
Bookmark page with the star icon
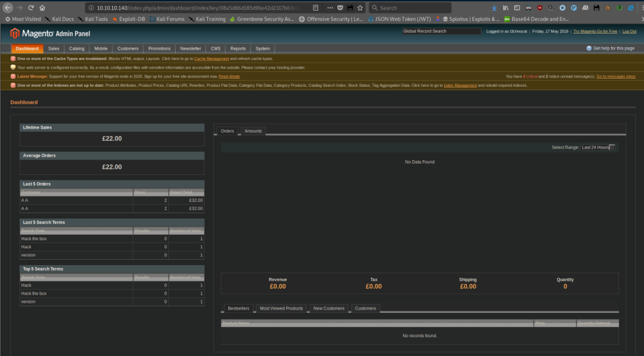[360, 7]
